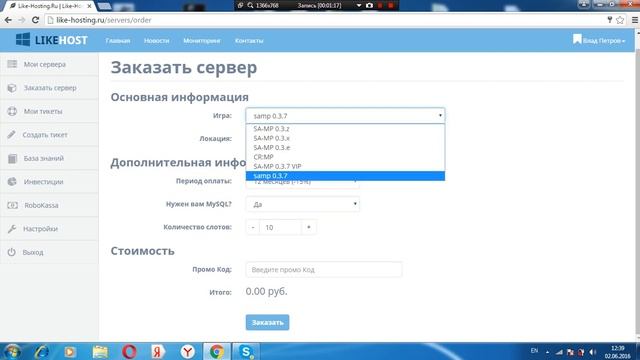Increase slot count with plus button
640x360 pixels.
309,227
